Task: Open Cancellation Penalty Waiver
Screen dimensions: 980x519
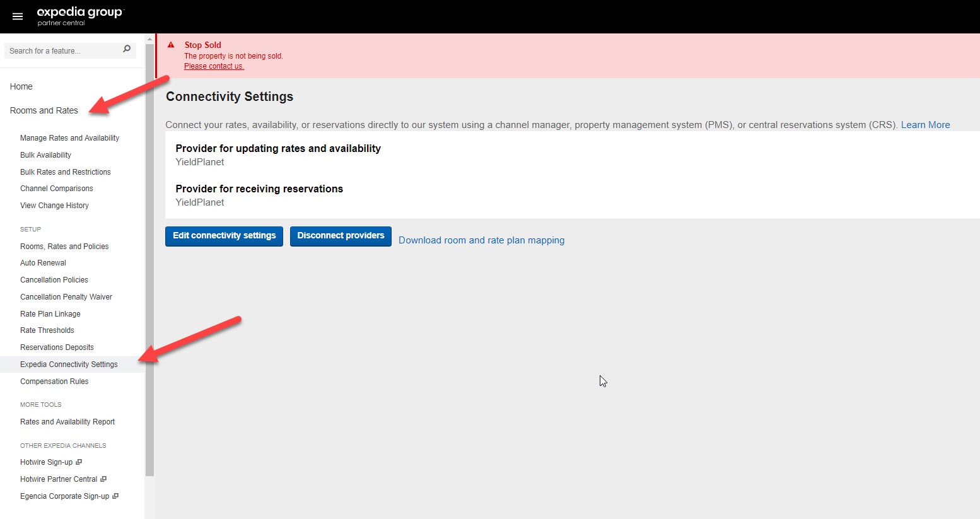Action: point(66,297)
